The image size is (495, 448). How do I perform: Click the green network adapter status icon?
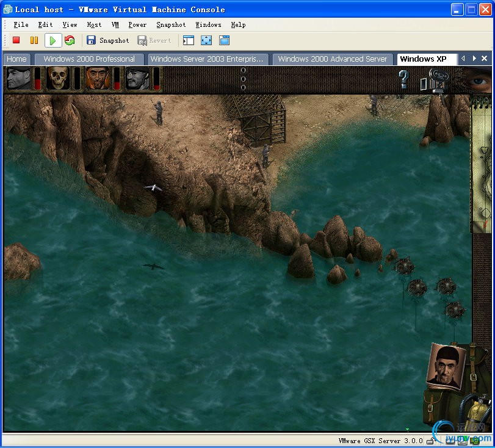tap(474, 441)
